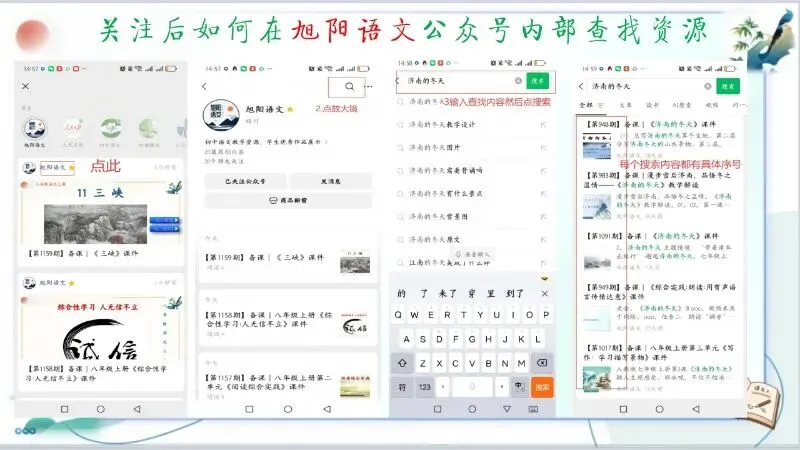This screenshot has height=450, width=800.
Task: Tap the Q key on the keyboard
Action: click(398, 315)
